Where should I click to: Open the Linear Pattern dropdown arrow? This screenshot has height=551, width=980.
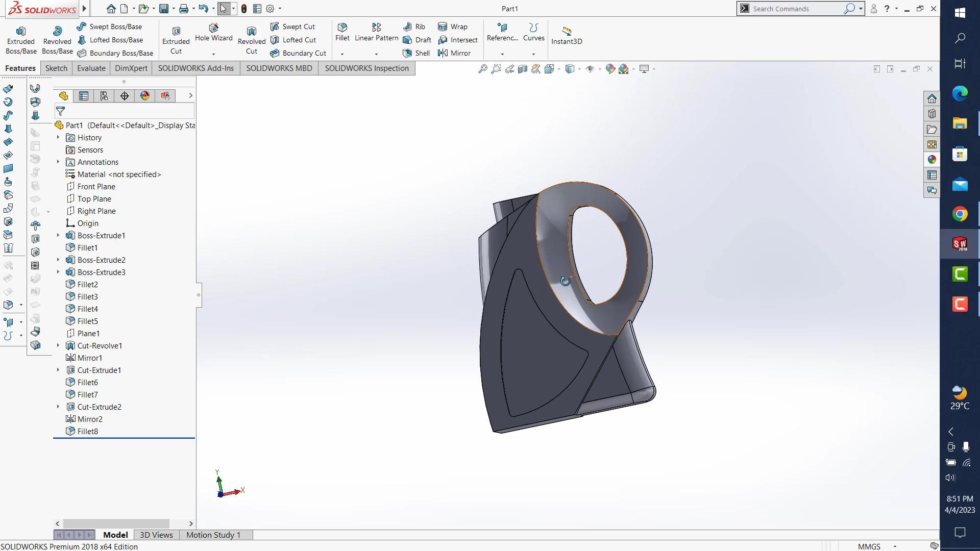[376, 54]
